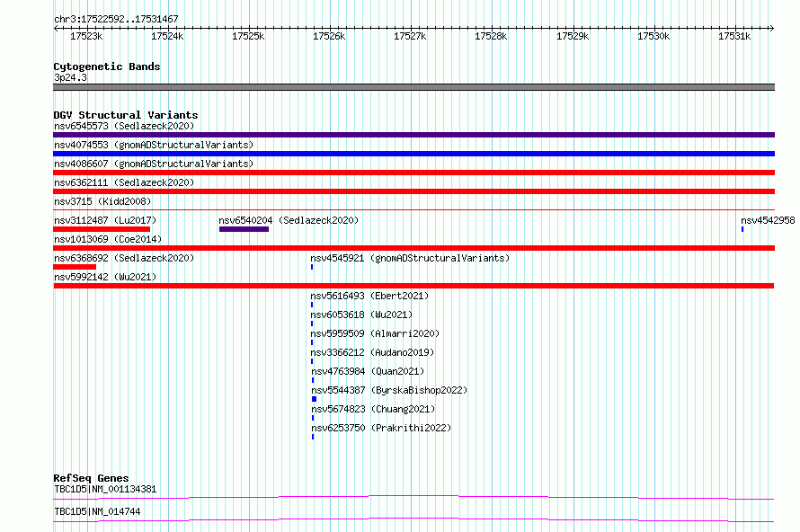Click the small blue nsv5544387 variant marker
800x532 pixels.
click(315, 399)
